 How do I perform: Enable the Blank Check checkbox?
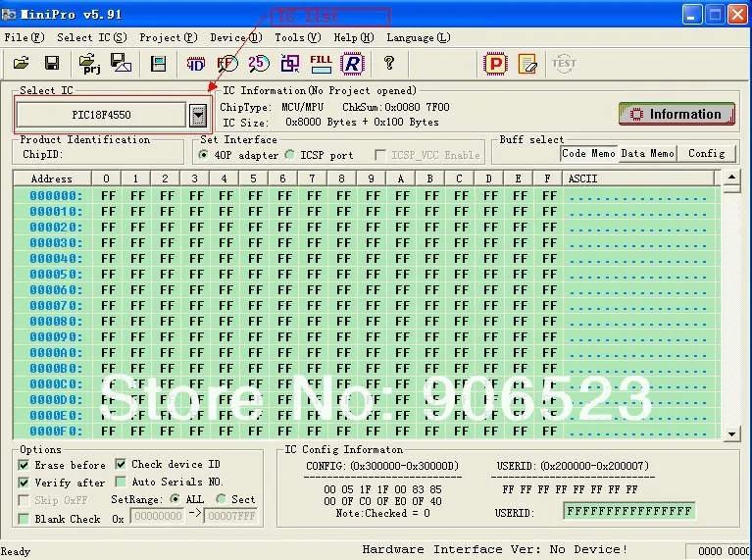pos(24,519)
